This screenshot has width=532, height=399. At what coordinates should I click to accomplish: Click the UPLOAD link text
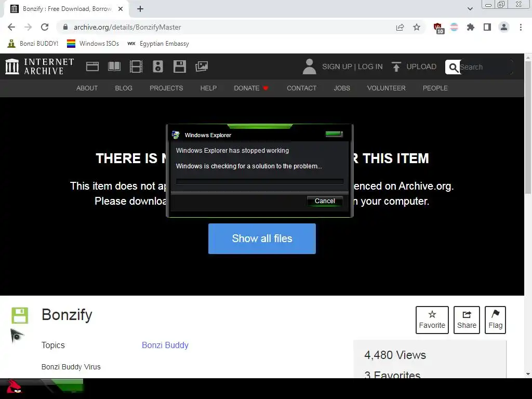(421, 66)
